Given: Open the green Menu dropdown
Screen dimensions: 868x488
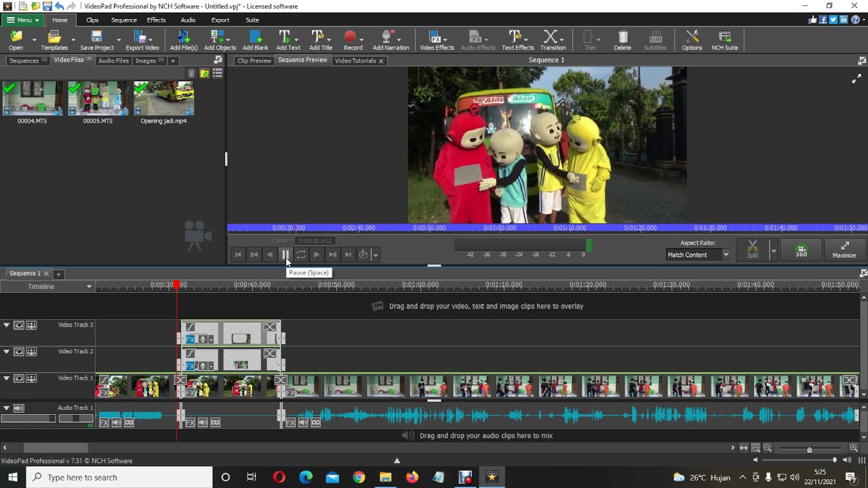Looking at the screenshot, I should click(x=23, y=20).
